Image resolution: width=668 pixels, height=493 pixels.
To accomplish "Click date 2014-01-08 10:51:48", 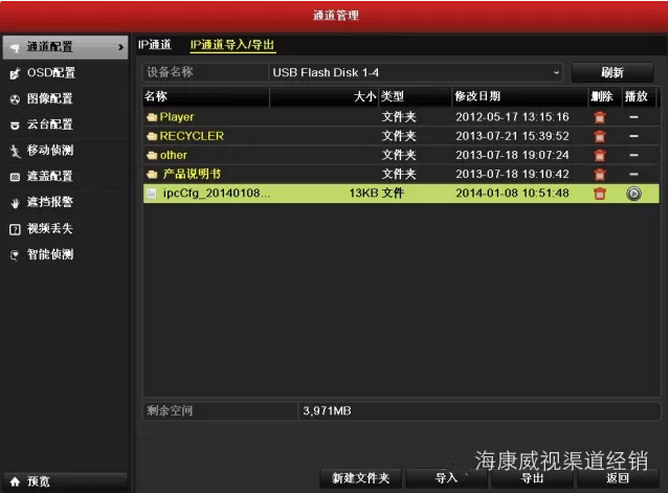I will click(512, 193).
